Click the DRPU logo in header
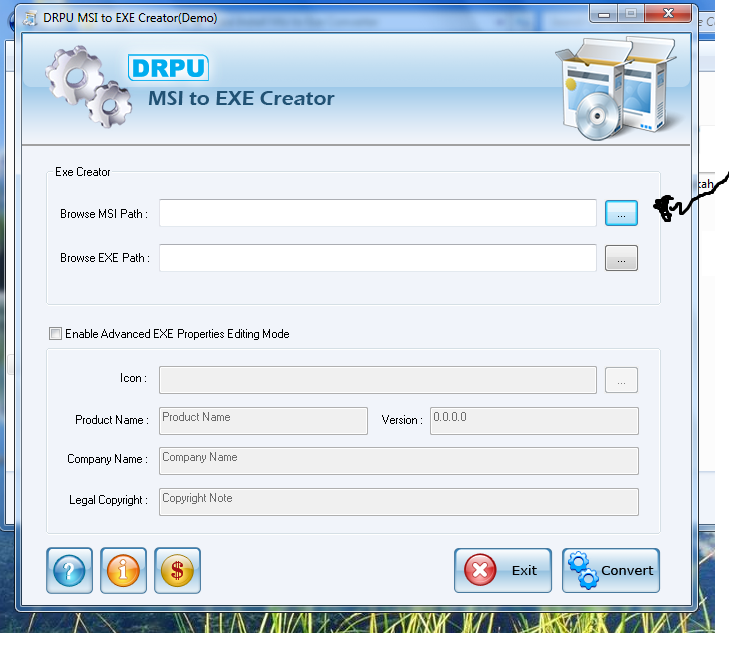Image resolution: width=729 pixels, height=662 pixels. [168, 68]
